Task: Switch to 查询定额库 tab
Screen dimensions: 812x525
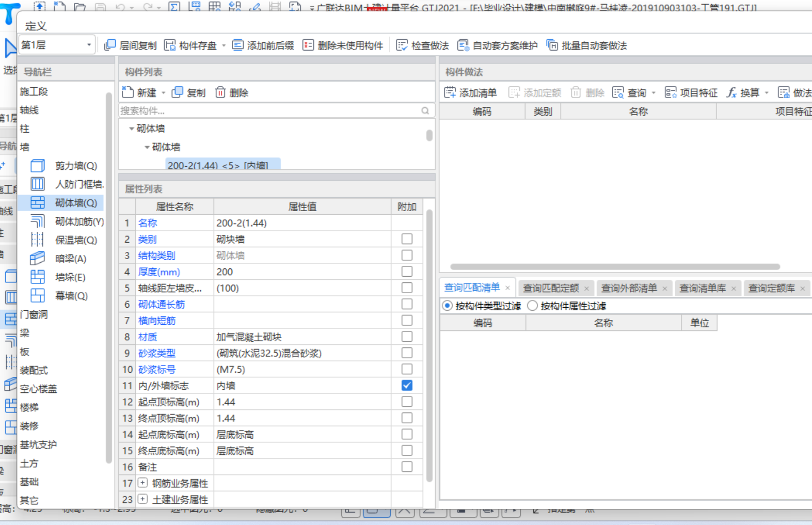Action: pos(772,288)
